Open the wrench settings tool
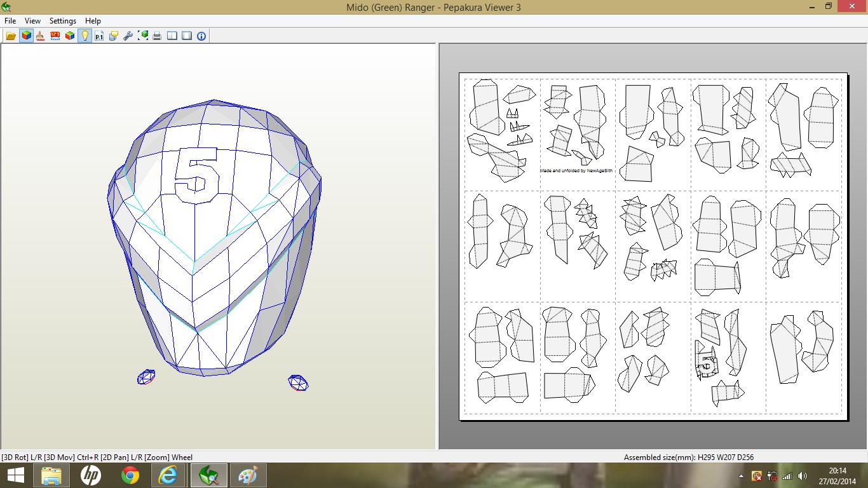The width and height of the screenshot is (868, 488). 128,36
